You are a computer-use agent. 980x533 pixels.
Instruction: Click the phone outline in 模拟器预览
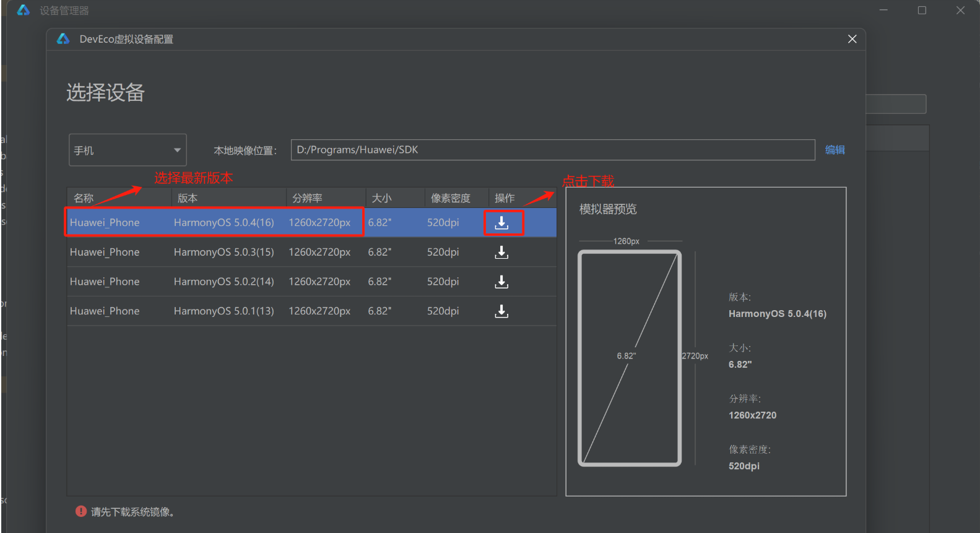[x=630, y=358]
